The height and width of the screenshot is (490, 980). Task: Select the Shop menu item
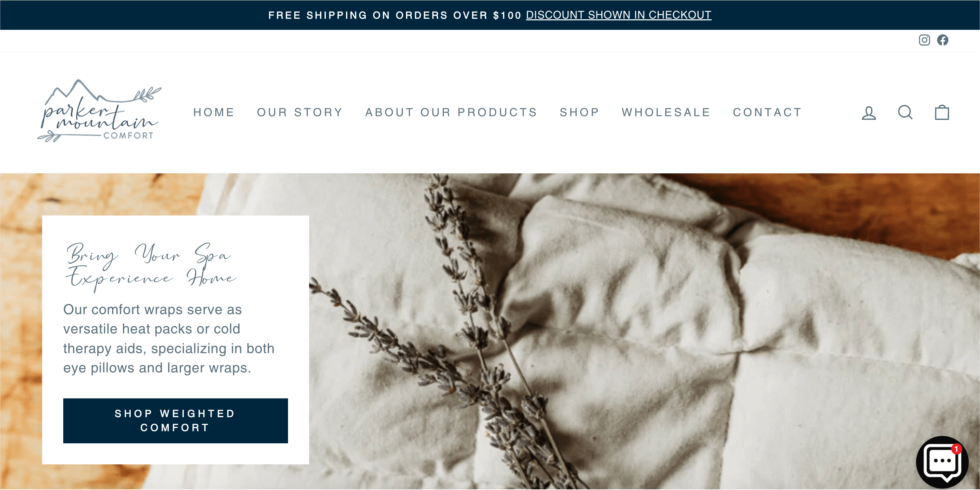[580, 113]
